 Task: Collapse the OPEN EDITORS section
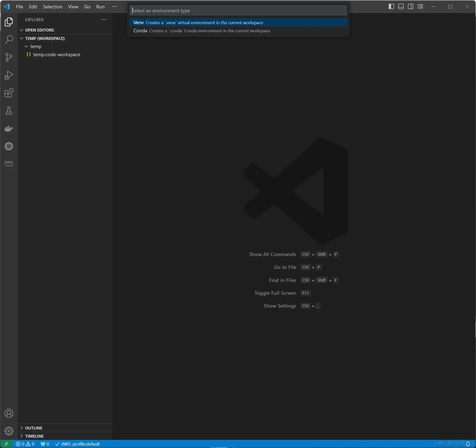point(21,30)
